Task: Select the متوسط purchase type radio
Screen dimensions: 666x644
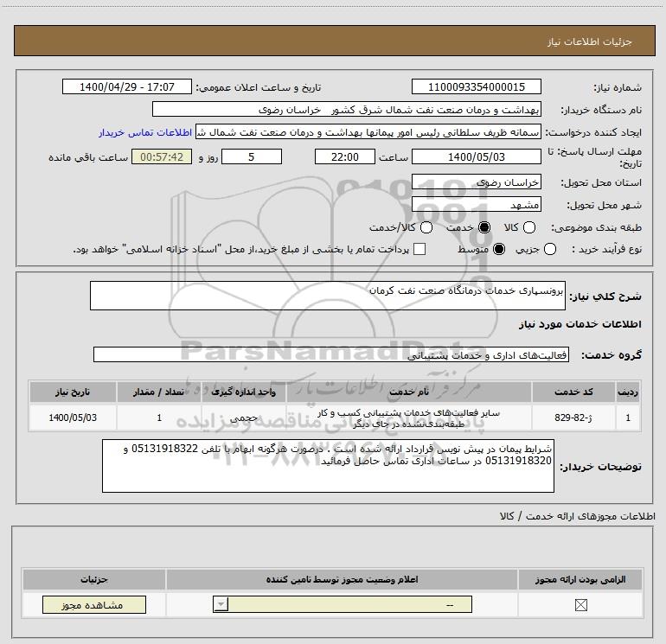Action: coord(499,249)
